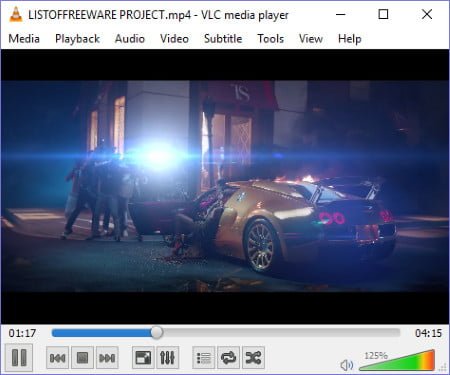The width and height of the screenshot is (450, 375).
Task: Mute audio via speaker icon
Action: pos(347,365)
